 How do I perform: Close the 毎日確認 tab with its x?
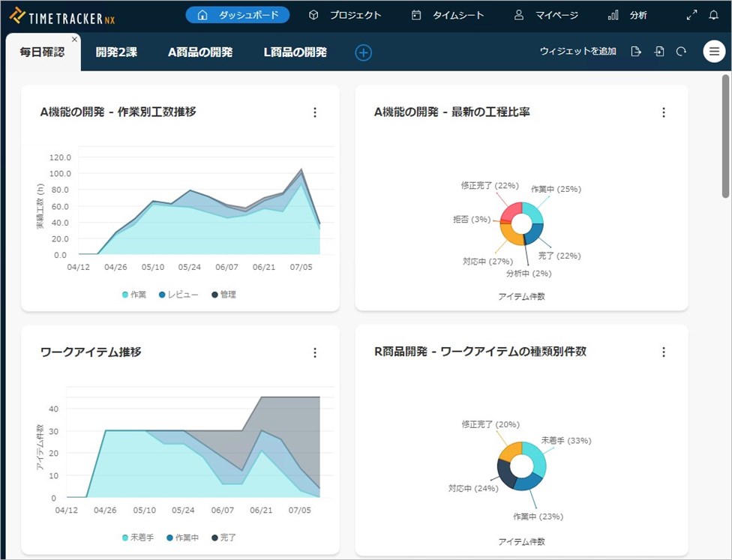74,39
